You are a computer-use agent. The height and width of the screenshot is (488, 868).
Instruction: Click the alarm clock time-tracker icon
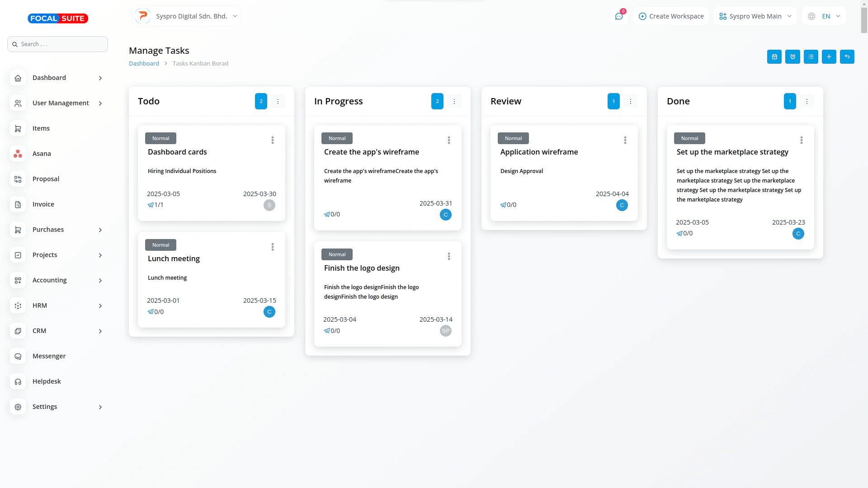(x=793, y=57)
